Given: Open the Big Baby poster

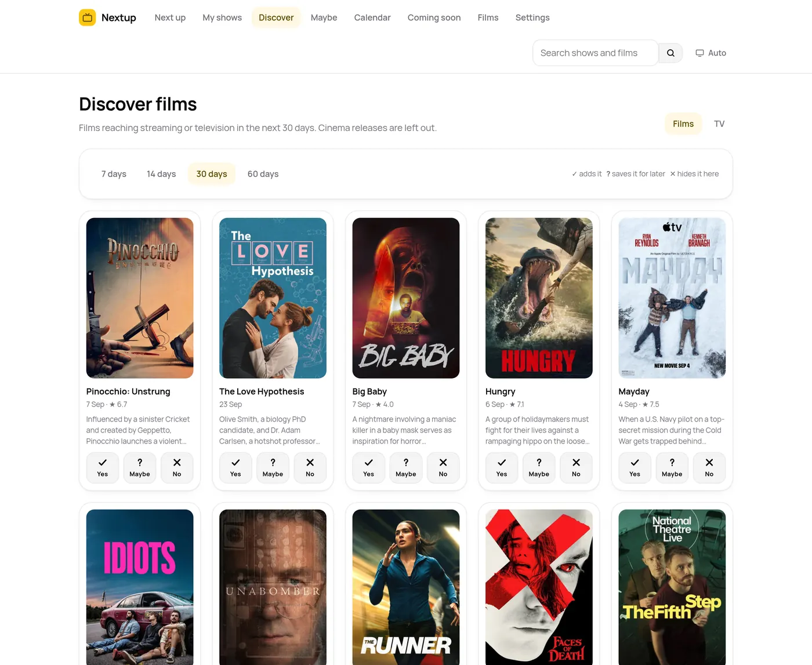Looking at the screenshot, I should 406,298.
